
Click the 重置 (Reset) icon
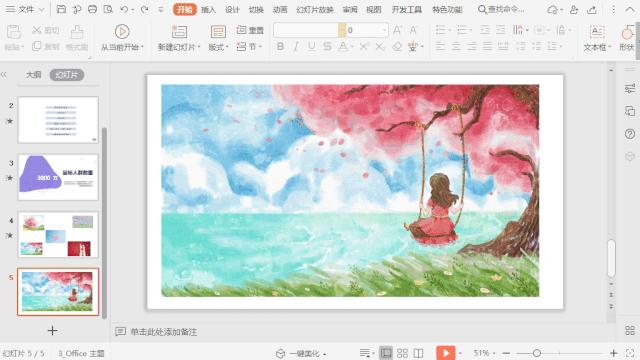click(241, 29)
